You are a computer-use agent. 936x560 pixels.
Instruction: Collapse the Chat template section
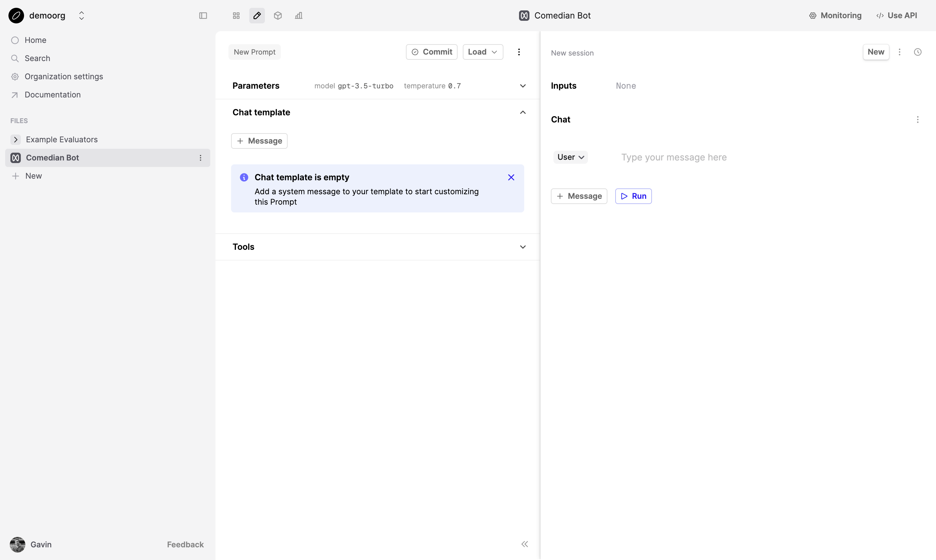pyautogui.click(x=523, y=112)
